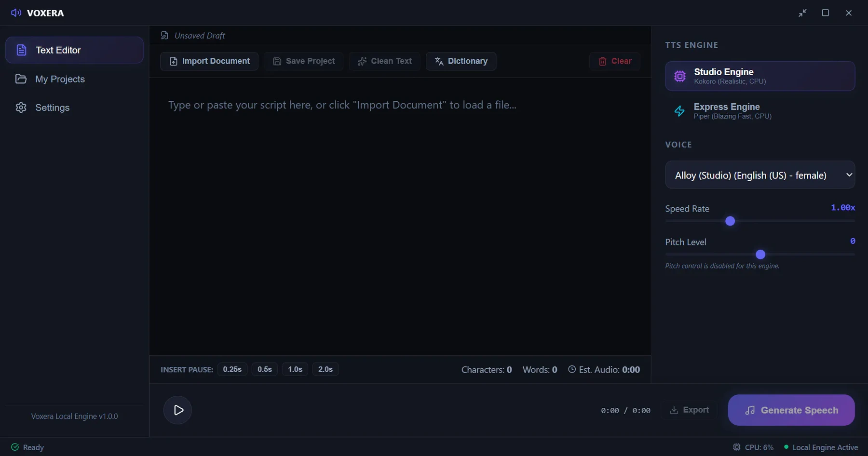The width and height of the screenshot is (868, 456).
Task: Click inside the script text area
Action: coord(400,216)
